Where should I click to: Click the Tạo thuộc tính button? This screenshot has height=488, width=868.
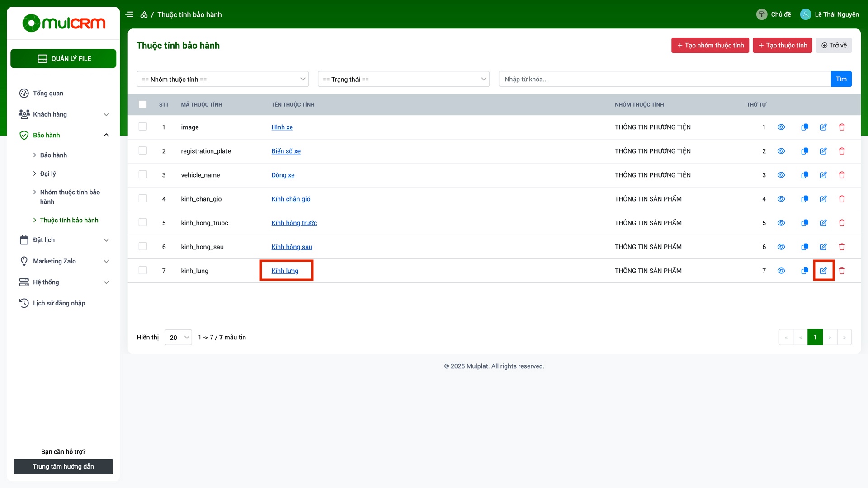point(782,46)
